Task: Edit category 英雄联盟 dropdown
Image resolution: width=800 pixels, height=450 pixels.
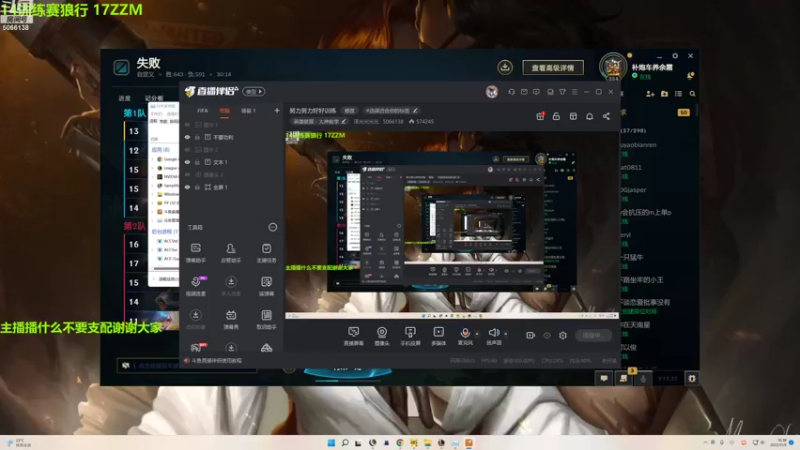Action: (x=319, y=121)
